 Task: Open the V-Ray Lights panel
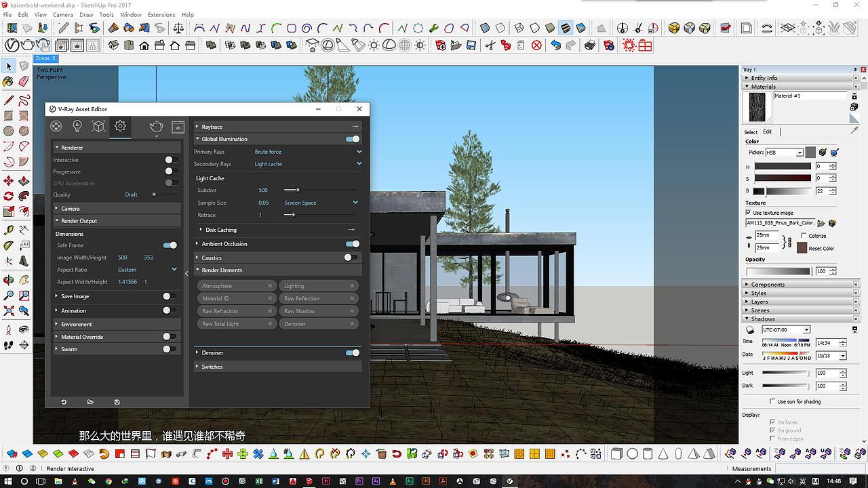pos(76,126)
